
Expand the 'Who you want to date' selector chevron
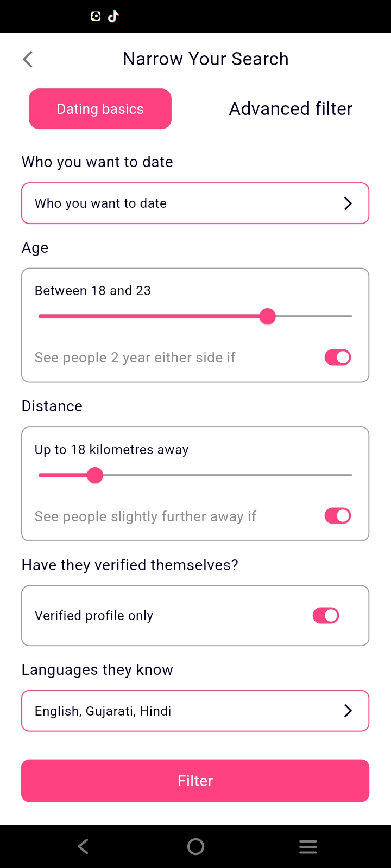[x=348, y=203]
